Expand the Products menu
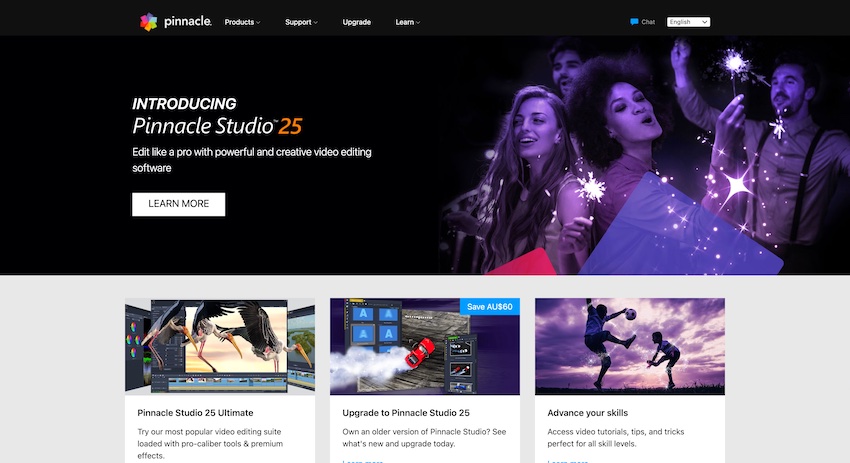 tap(242, 22)
